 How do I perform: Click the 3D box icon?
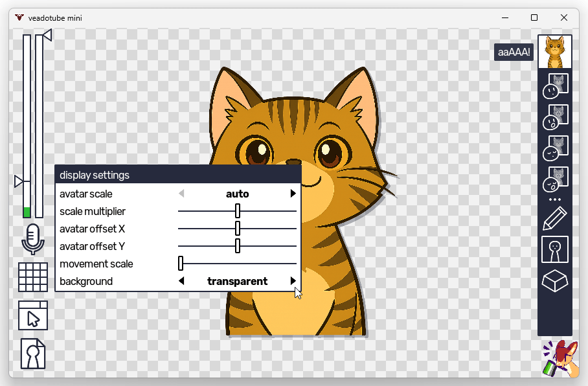555,281
